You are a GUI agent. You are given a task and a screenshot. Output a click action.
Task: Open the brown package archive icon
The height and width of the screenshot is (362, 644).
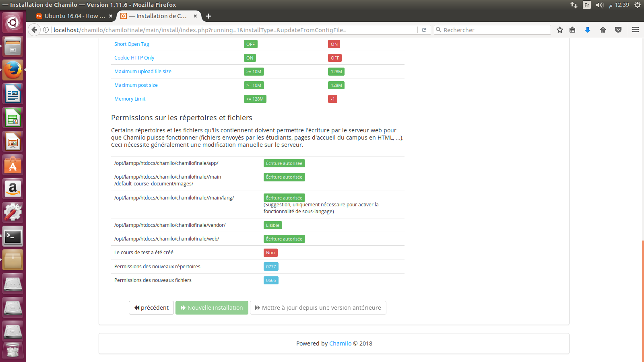tap(13, 260)
